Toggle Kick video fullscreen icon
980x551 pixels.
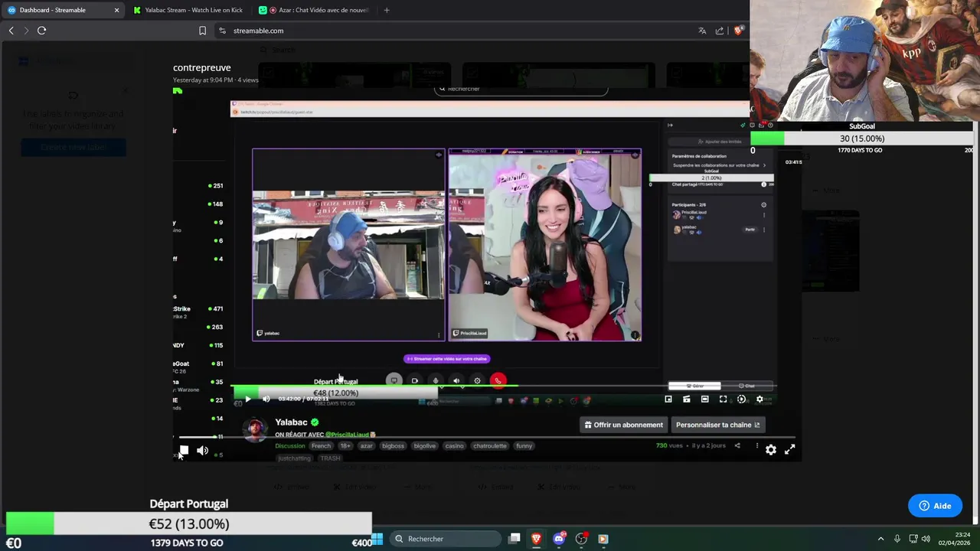click(x=723, y=399)
